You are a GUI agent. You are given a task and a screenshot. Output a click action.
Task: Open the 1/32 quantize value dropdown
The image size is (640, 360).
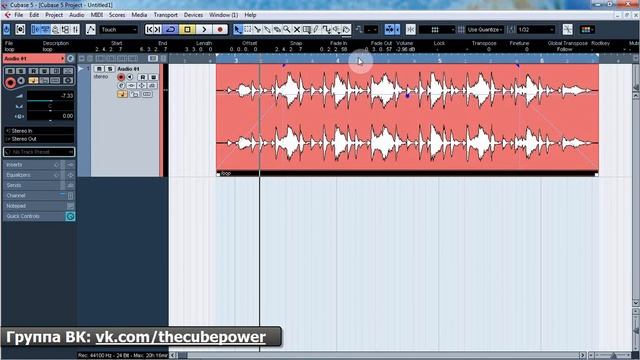[x=536, y=29]
